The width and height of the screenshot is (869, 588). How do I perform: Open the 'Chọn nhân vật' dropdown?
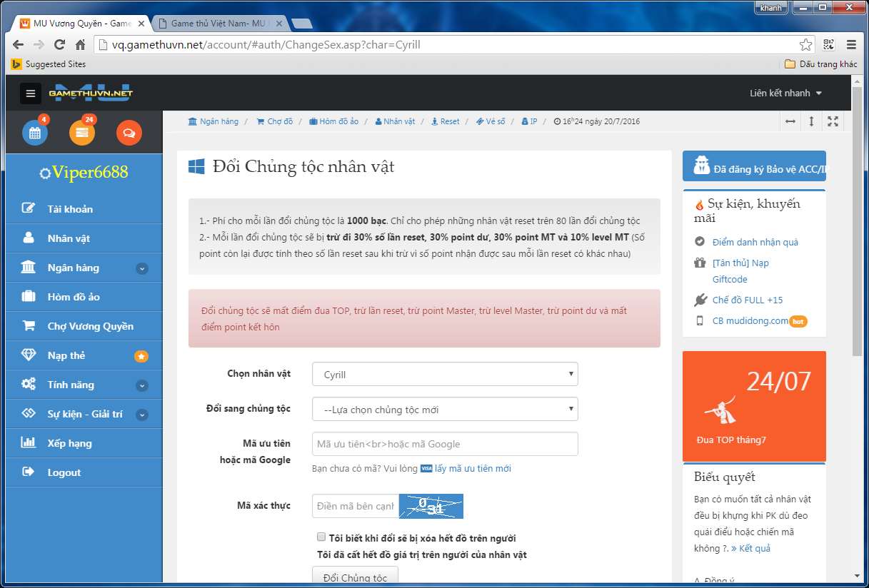pos(445,374)
